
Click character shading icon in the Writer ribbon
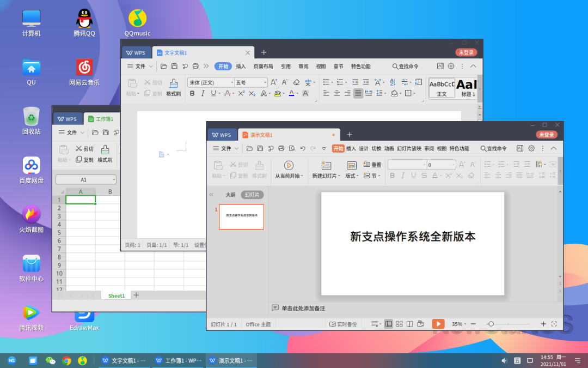point(305,93)
